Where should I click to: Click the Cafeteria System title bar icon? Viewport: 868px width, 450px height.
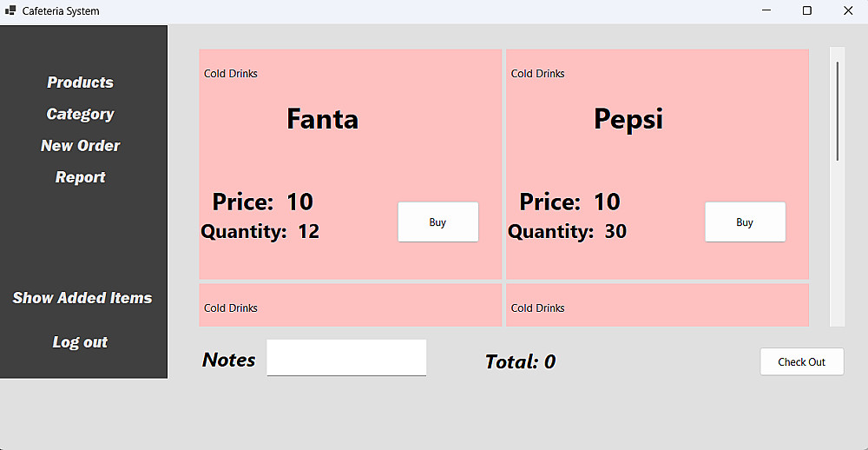pyautogui.click(x=10, y=11)
